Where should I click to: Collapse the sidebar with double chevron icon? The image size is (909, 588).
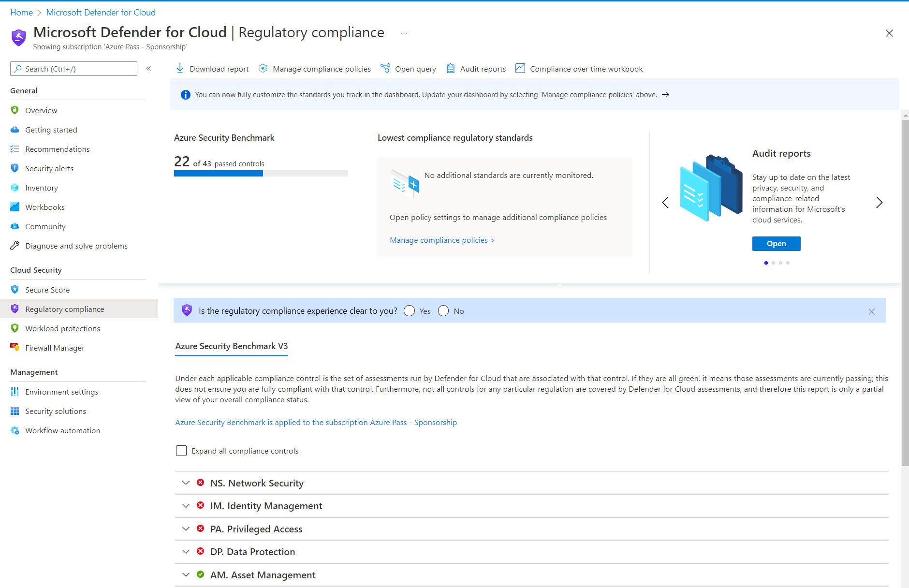[x=149, y=69]
